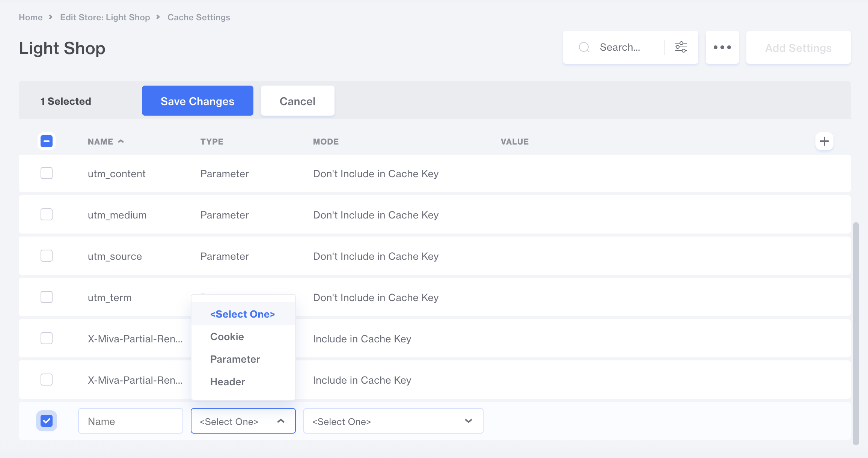Image resolution: width=868 pixels, height=458 pixels.
Task: Choose Parameter from the type list
Action: pos(243,359)
